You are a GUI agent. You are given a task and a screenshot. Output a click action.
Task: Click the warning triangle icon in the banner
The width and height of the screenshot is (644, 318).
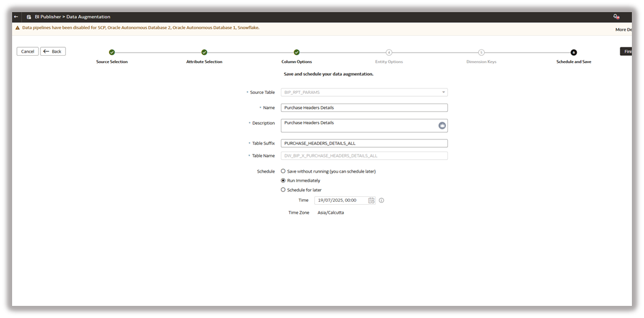tap(18, 28)
